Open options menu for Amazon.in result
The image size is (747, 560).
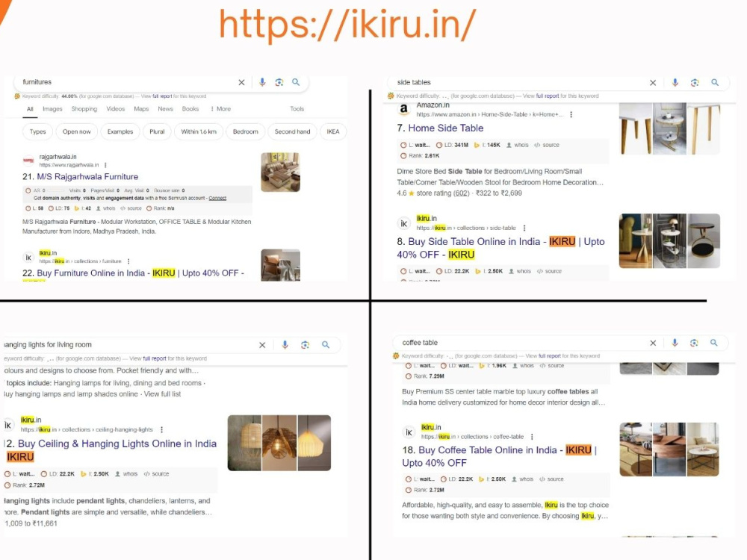click(x=571, y=114)
